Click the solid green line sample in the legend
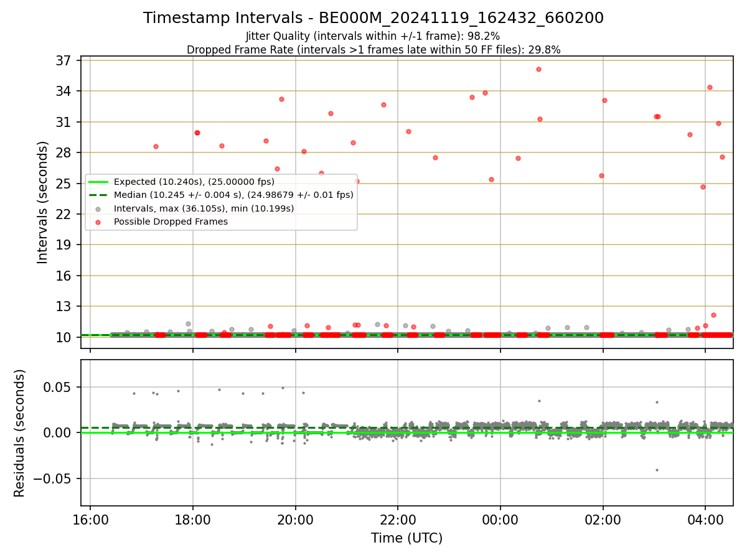 [x=98, y=182]
